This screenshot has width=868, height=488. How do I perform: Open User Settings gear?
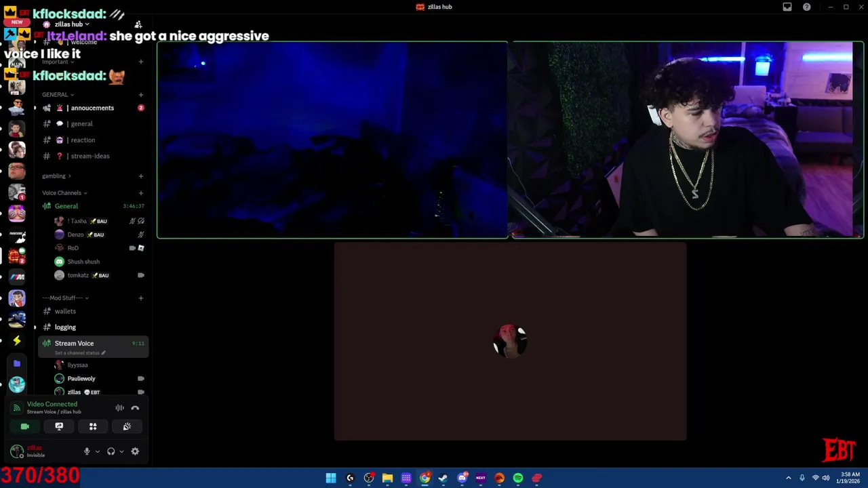tap(135, 451)
